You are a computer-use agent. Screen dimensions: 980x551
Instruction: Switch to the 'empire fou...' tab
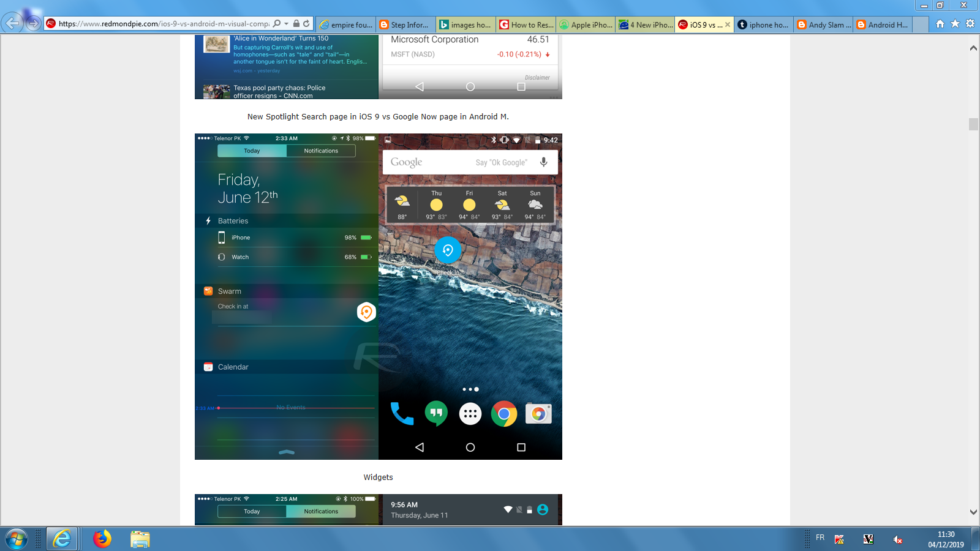pyautogui.click(x=347, y=24)
